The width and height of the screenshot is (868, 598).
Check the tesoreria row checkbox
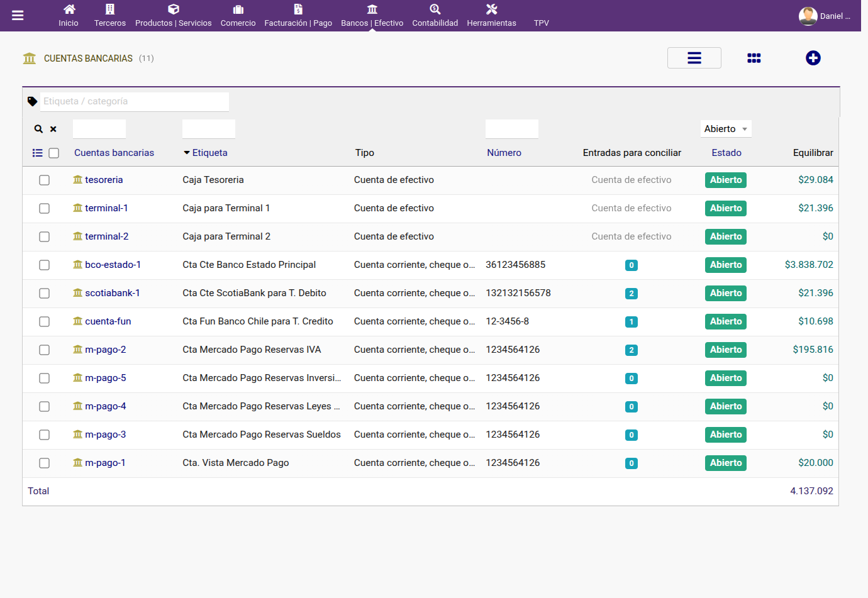44,180
